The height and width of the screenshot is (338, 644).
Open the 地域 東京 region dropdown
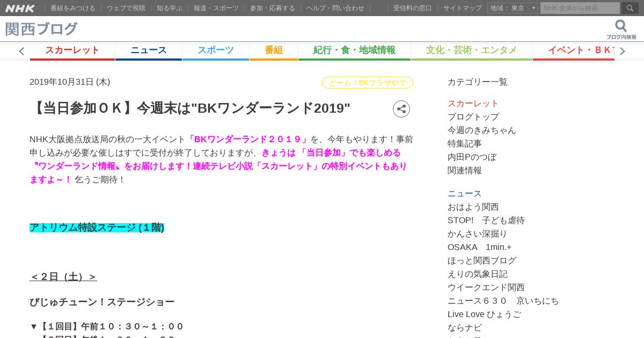pos(513,8)
